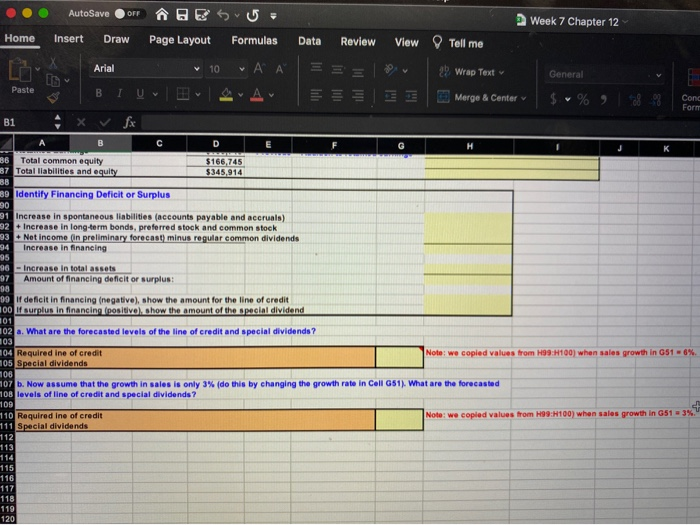Image resolution: width=700 pixels, height=525 pixels.
Task: Open the font color dropdown arrow
Action: [x=271, y=95]
